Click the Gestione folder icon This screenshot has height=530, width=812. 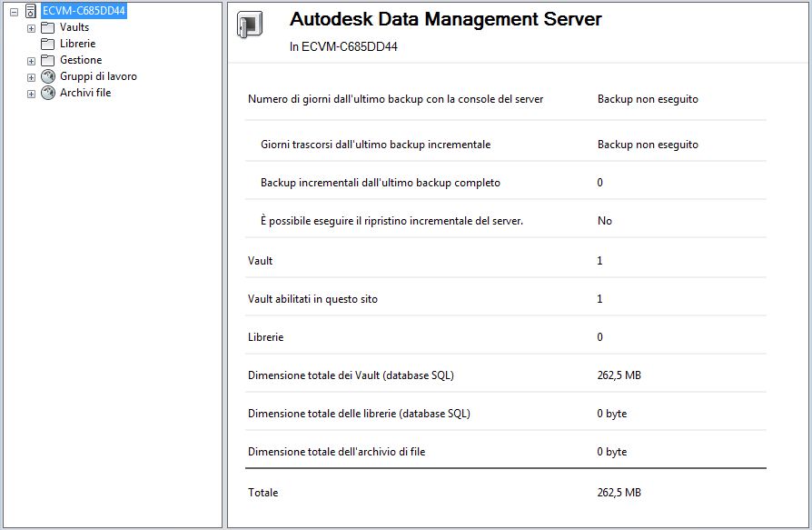[x=48, y=60]
